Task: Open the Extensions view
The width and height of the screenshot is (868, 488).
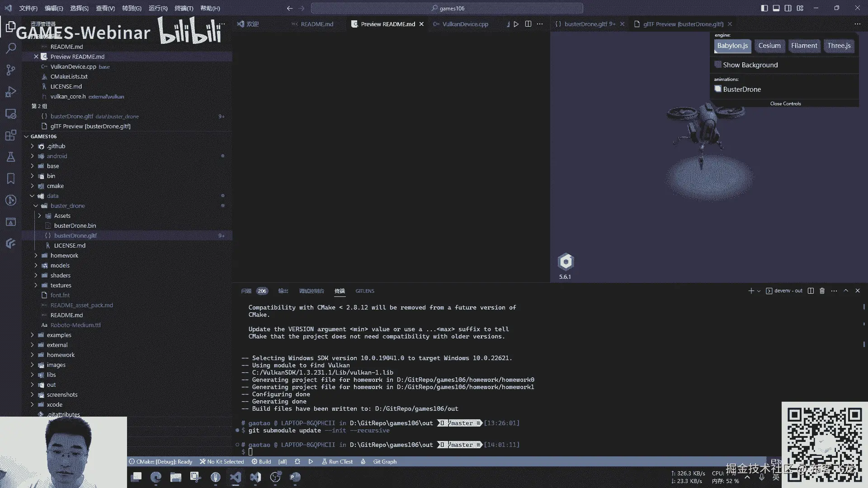Action: [x=11, y=135]
